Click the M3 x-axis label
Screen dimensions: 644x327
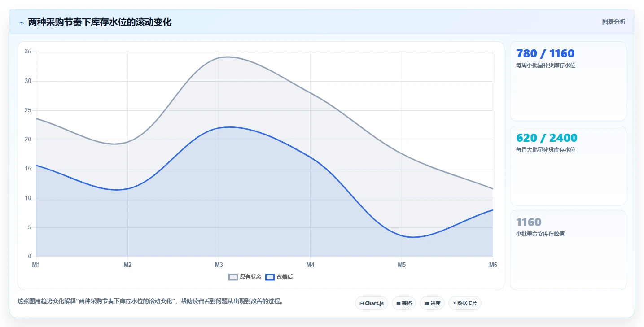(x=219, y=265)
